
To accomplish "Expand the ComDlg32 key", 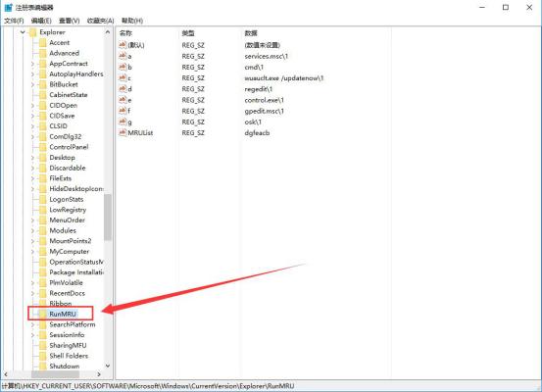I will 33,136.
